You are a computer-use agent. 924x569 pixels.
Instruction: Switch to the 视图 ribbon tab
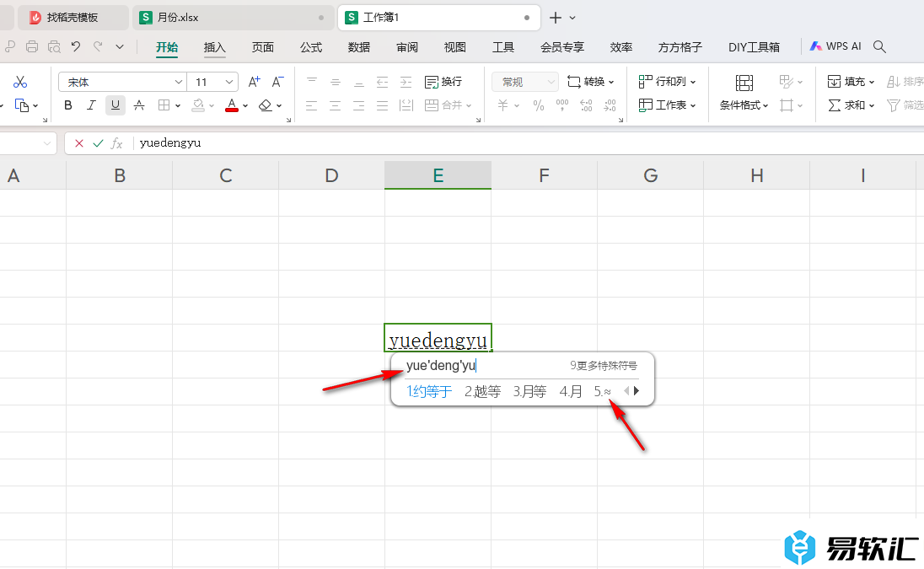pyautogui.click(x=454, y=47)
